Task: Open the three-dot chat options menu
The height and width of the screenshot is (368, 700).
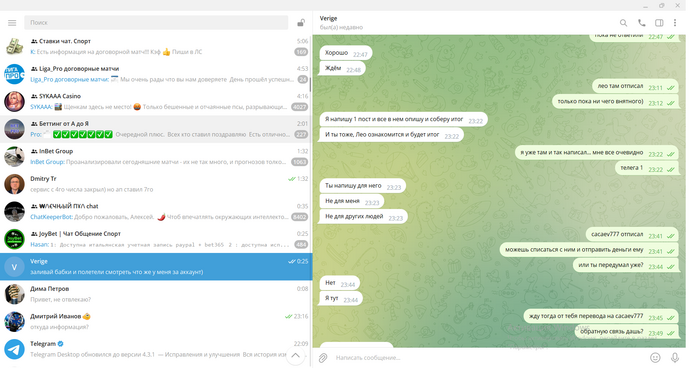Action: [675, 23]
